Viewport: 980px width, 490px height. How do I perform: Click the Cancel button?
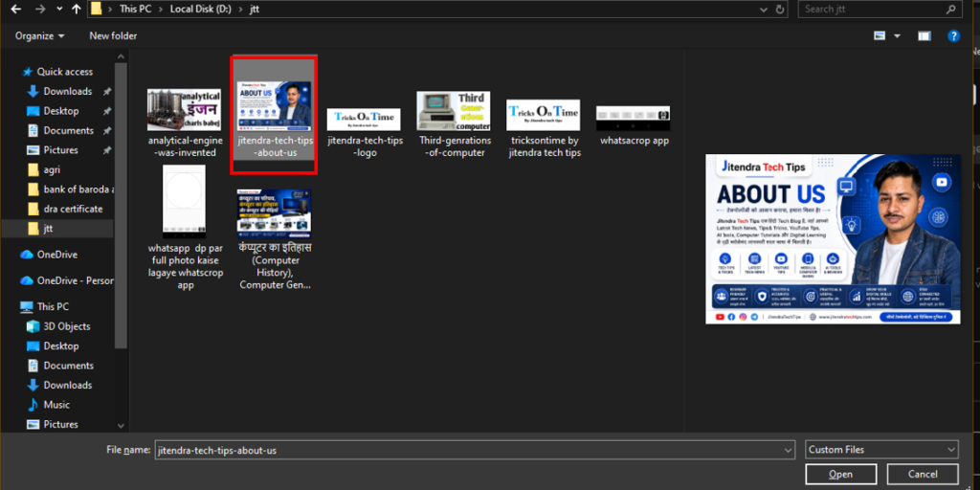(923, 475)
